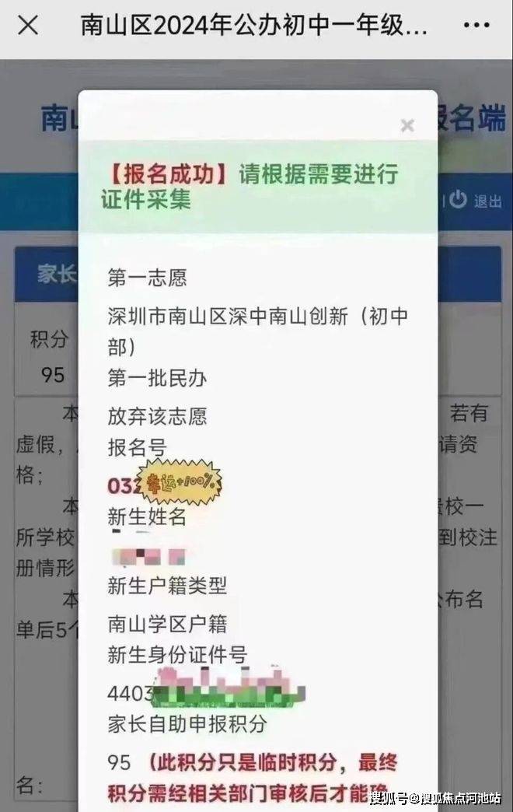Click the 积分 95 cell in the background
This screenshot has height=812, width=513.
point(49,357)
